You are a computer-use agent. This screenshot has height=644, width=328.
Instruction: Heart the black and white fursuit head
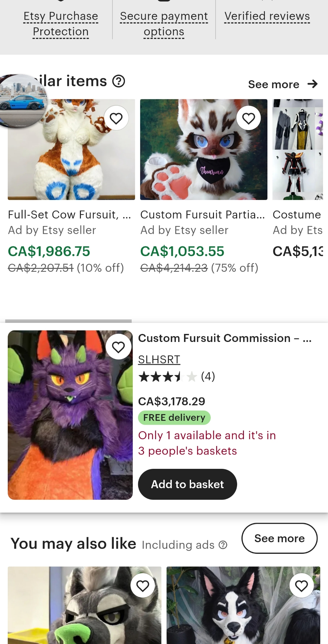point(302,585)
